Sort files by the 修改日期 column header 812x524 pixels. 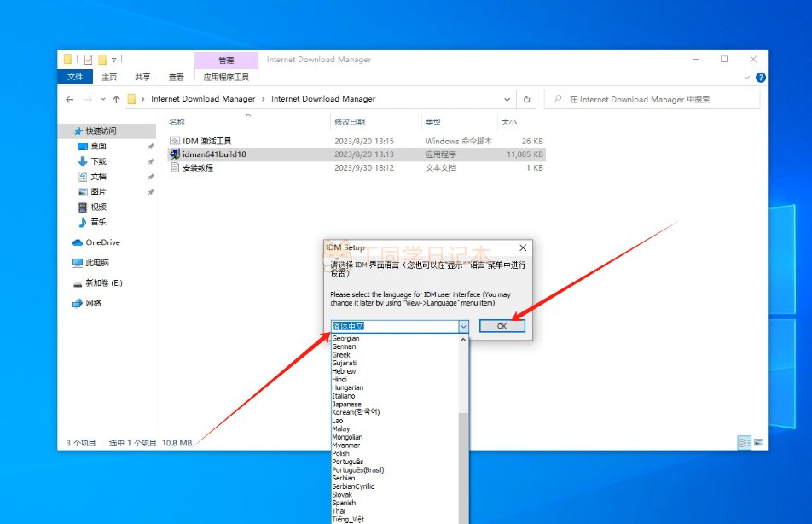coord(350,122)
